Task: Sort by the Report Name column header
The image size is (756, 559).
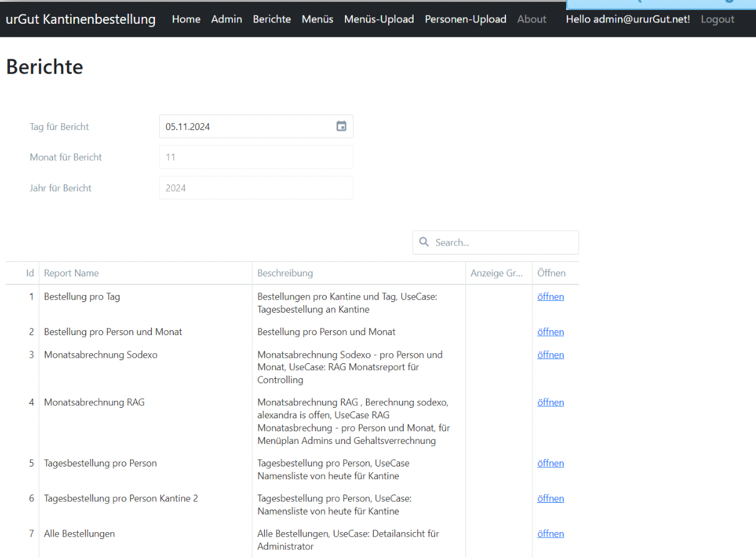Action: click(71, 273)
